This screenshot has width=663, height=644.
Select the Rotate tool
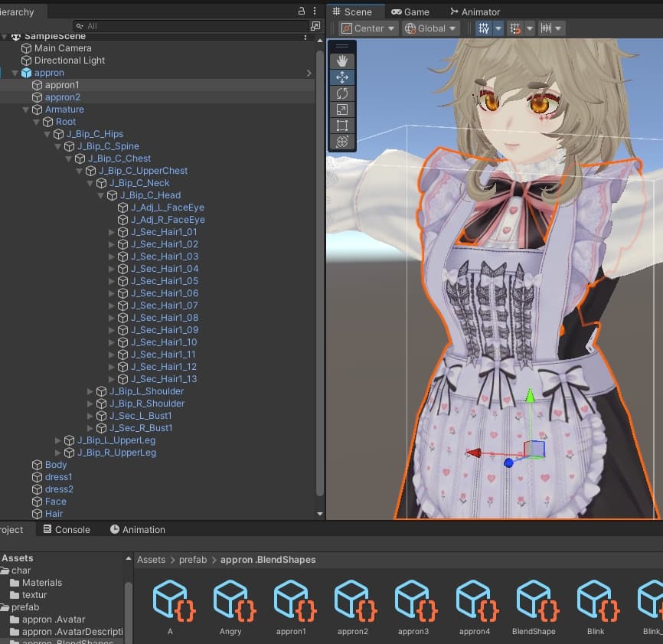point(341,93)
